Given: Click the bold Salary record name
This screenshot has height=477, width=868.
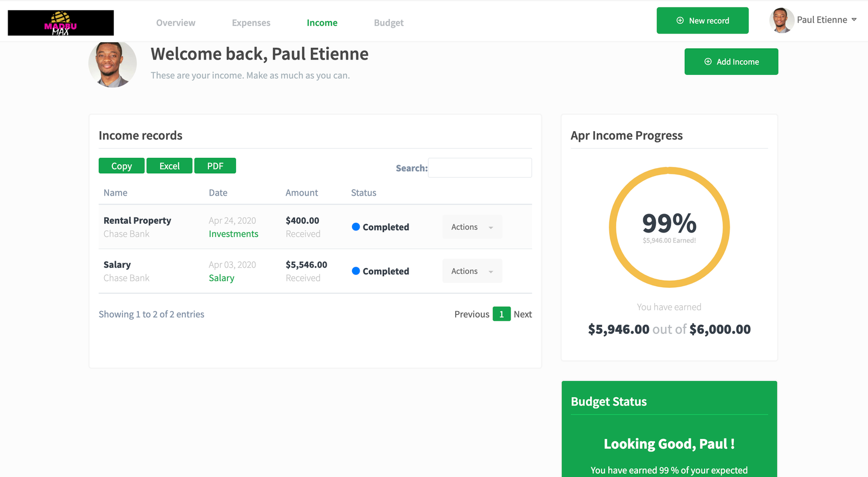Looking at the screenshot, I should (117, 265).
